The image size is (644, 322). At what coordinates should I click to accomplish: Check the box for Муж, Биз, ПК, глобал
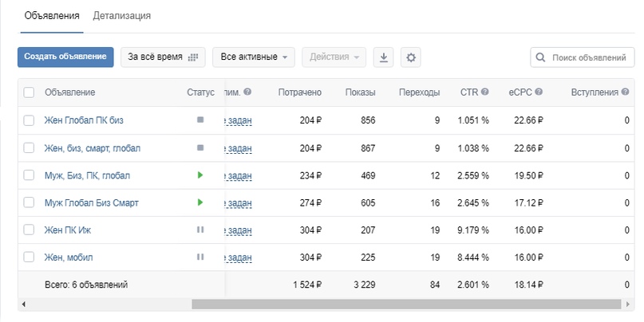[x=29, y=175]
